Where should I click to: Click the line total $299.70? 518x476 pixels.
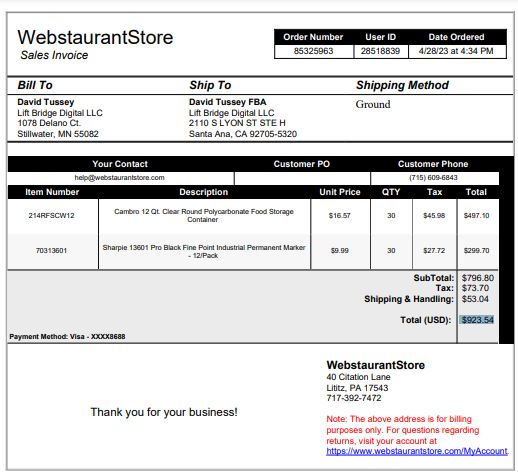tap(476, 251)
